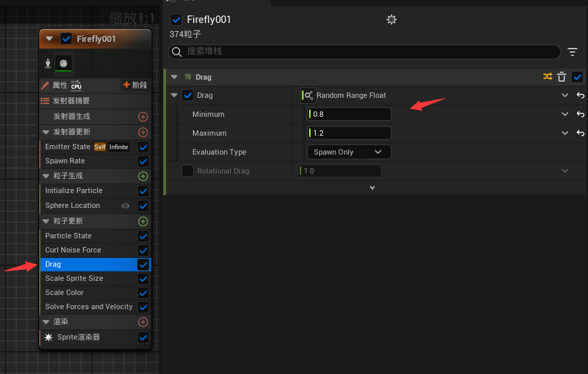Image resolution: width=588 pixels, height=374 pixels.
Task: Toggle Initialize Particle module checkbox
Action: click(143, 191)
